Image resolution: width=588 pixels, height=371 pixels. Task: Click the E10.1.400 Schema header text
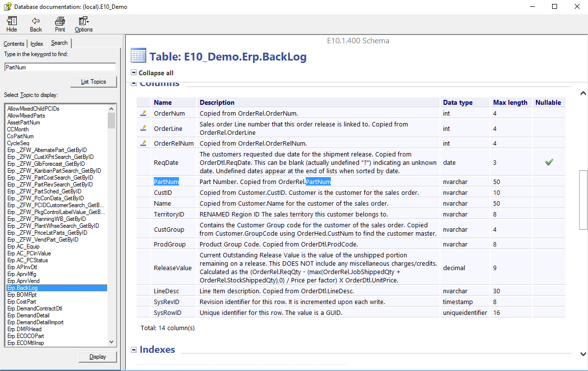(x=358, y=40)
